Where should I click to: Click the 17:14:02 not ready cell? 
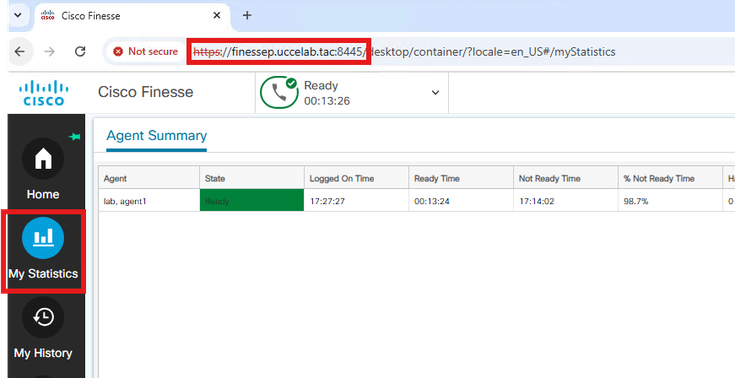point(566,201)
